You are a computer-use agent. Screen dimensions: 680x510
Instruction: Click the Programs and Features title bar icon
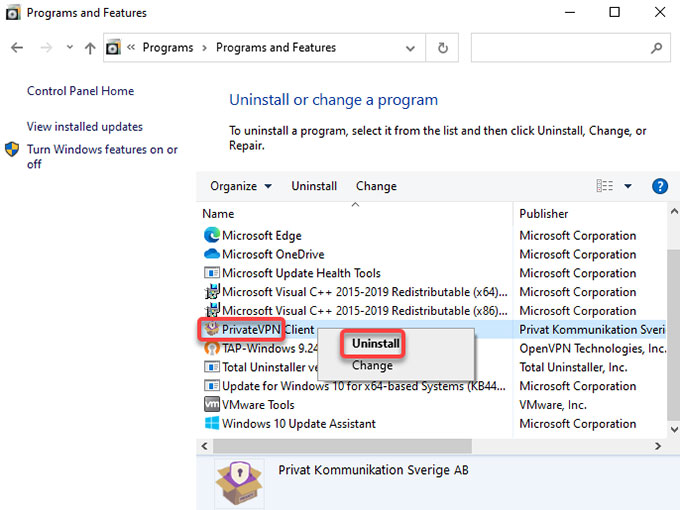13,13
